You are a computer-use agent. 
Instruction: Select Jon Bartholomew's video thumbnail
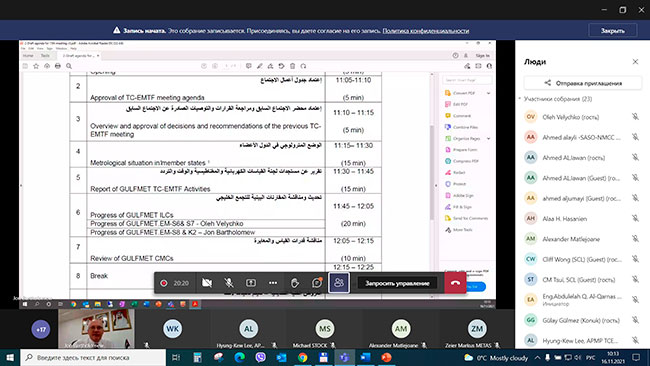tap(96, 329)
